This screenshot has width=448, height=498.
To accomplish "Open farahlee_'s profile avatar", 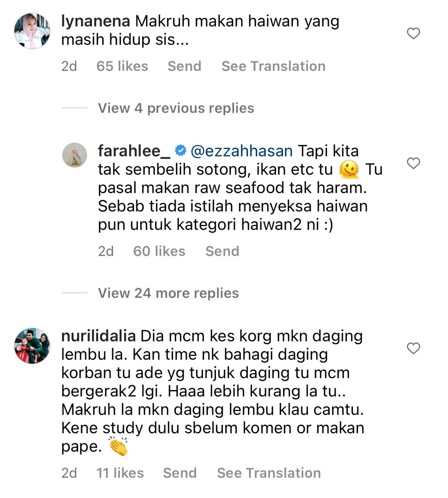I will tap(75, 155).
